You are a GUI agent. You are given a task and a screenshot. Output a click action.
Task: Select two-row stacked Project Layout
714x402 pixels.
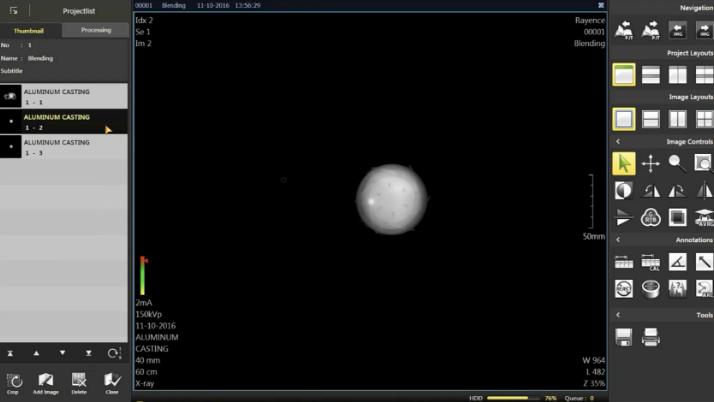[651, 75]
